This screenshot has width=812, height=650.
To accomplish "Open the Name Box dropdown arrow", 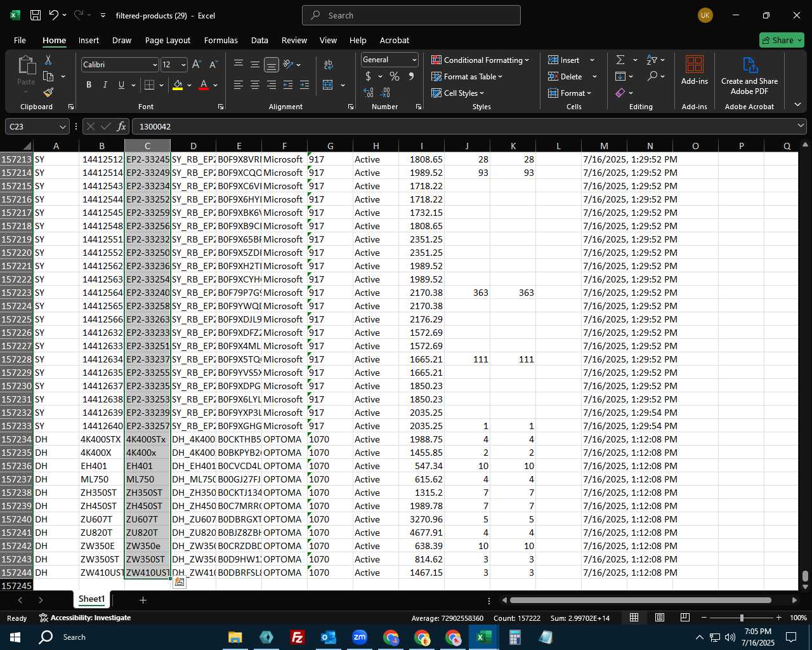I will click(x=62, y=126).
